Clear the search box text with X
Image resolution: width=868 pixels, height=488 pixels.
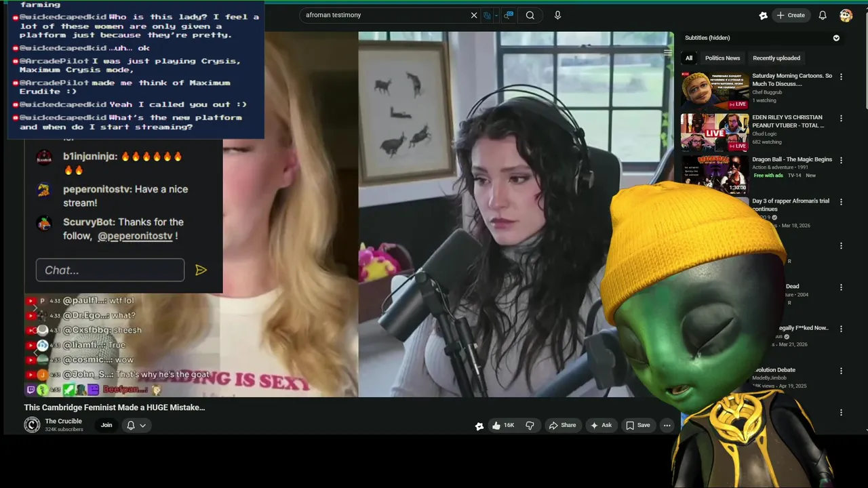[474, 15]
